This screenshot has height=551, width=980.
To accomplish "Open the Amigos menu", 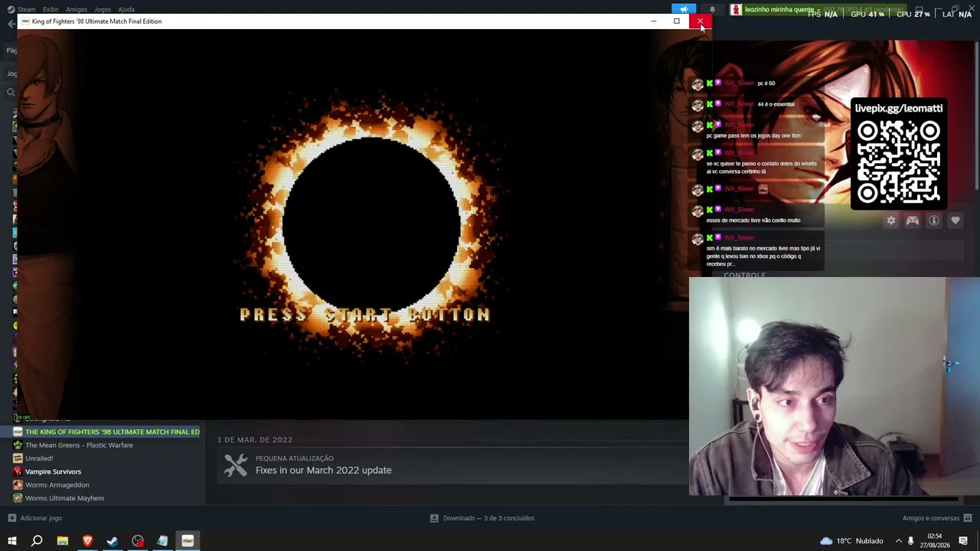I will click(77, 9).
